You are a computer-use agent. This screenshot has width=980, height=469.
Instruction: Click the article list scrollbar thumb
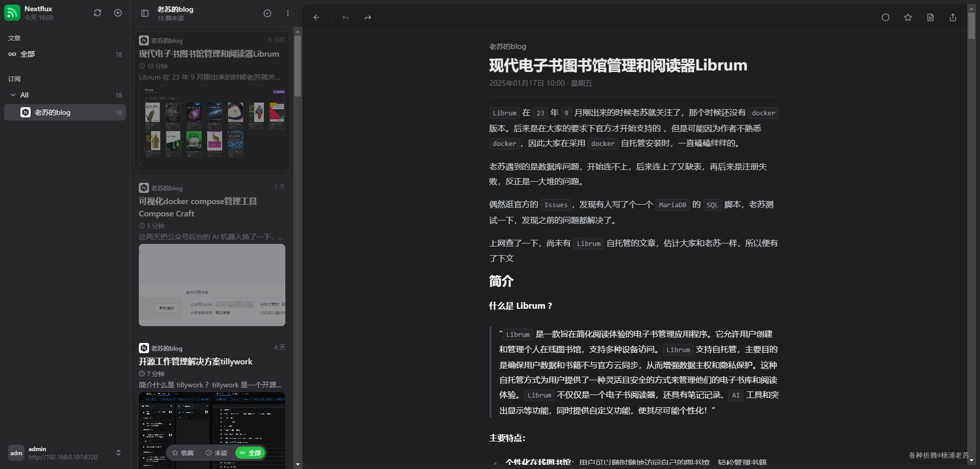pyautogui.click(x=298, y=66)
